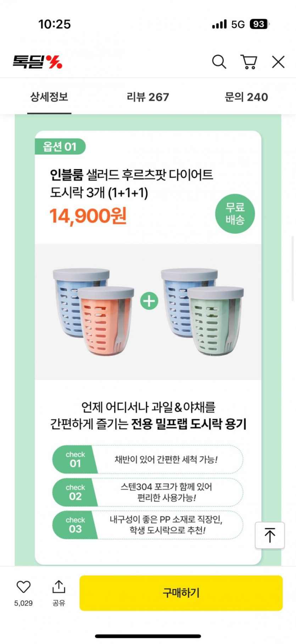
Task: Tap the 톡딜 logo
Action: click(38, 62)
